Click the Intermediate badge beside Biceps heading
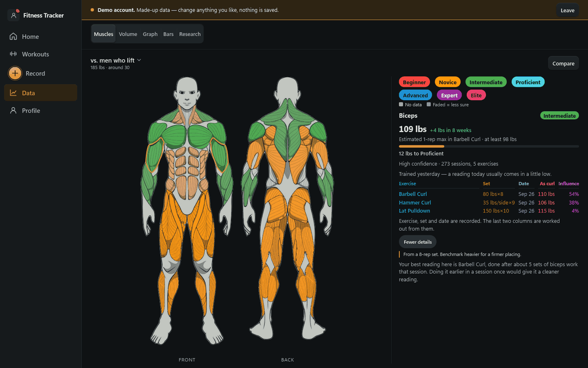Viewport: 588px width, 368px height. (560, 116)
